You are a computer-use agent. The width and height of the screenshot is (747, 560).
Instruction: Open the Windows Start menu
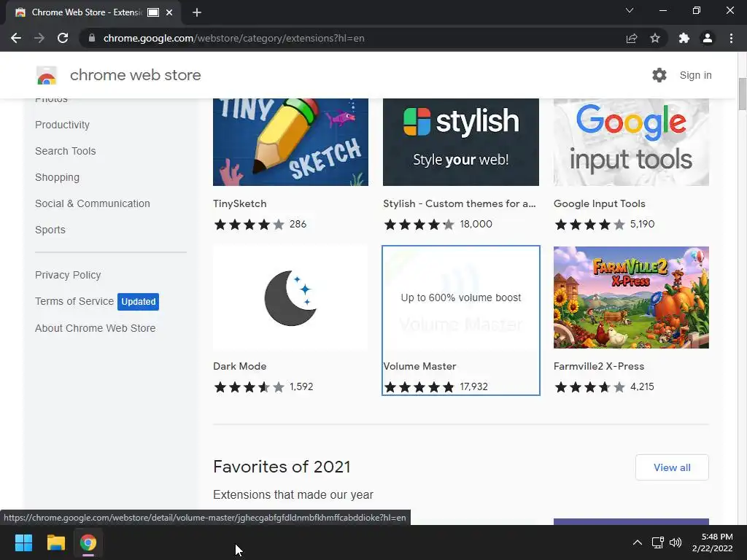[x=23, y=542]
